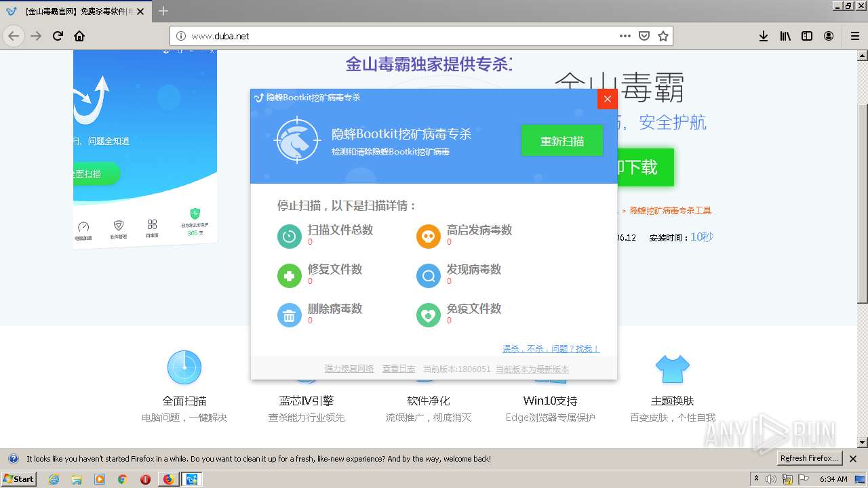Open the 误杀，不杀，问题？找我！ link
The width and height of the screenshot is (868, 488).
pos(551,348)
